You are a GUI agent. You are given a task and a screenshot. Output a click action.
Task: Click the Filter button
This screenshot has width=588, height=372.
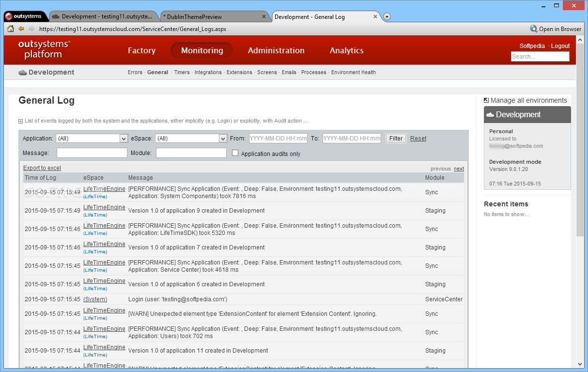point(396,139)
